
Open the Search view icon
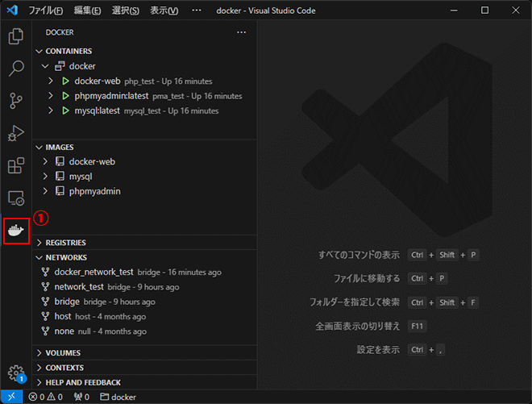(15, 69)
